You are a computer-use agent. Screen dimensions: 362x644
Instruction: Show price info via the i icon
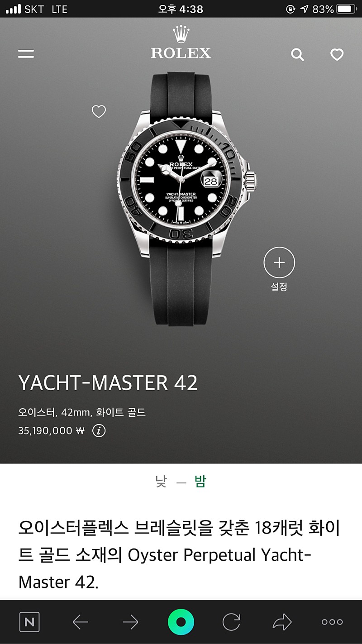click(99, 431)
